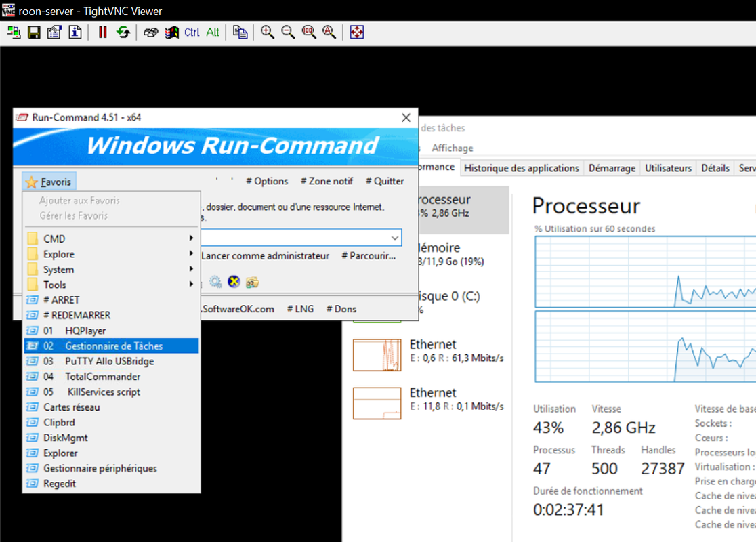Click the zoom out magnifier icon

tap(289, 33)
